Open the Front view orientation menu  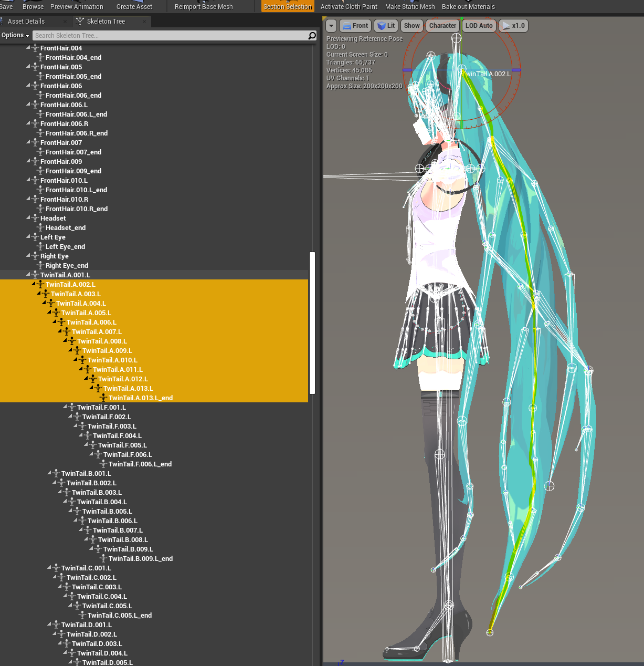355,26
